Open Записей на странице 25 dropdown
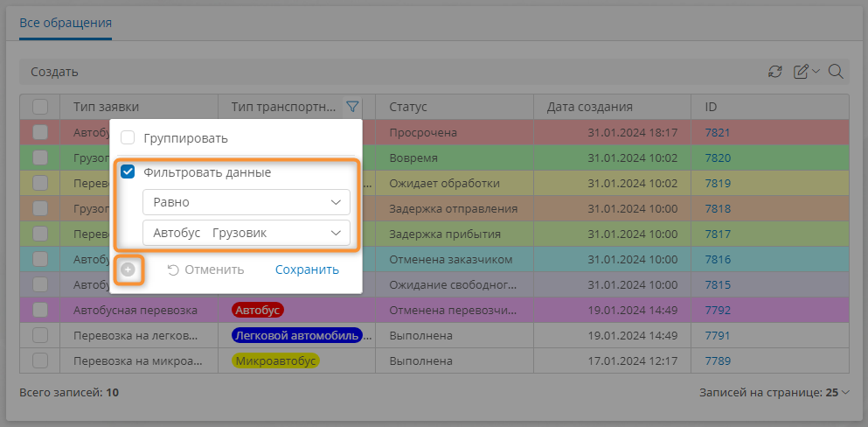Image resolution: width=868 pixels, height=427 pixels. (774, 393)
